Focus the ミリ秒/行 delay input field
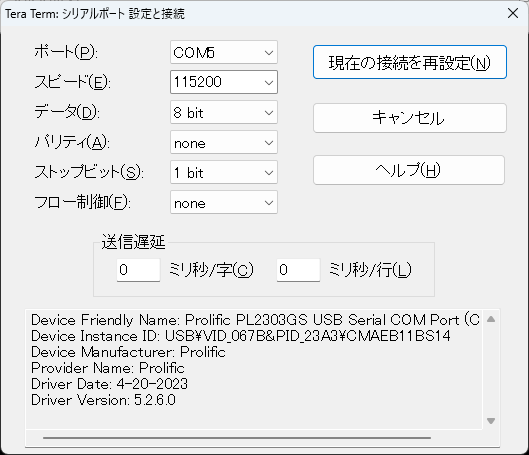 coord(298,270)
